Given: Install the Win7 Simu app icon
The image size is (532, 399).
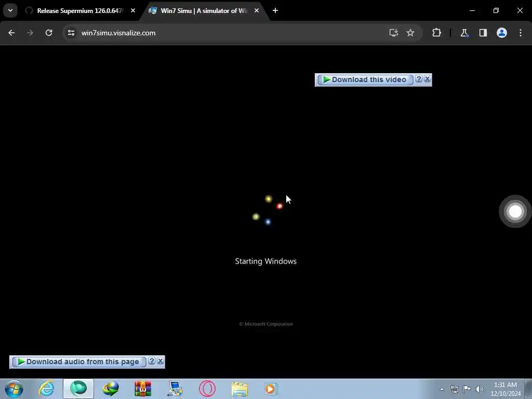Looking at the screenshot, I should (394, 33).
